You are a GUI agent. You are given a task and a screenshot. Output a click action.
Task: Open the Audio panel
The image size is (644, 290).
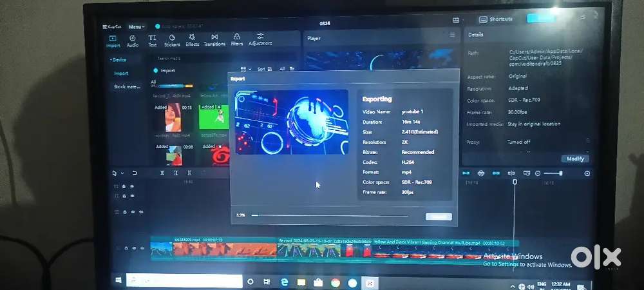tap(133, 41)
